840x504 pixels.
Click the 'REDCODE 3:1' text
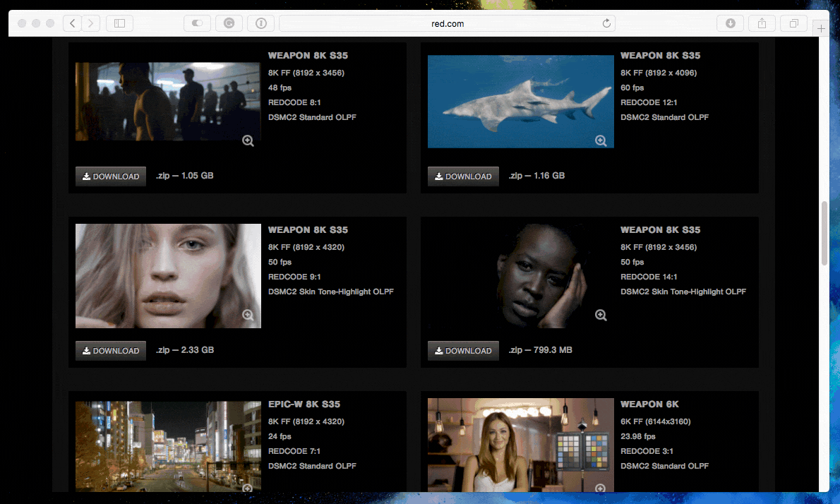coord(647,451)
